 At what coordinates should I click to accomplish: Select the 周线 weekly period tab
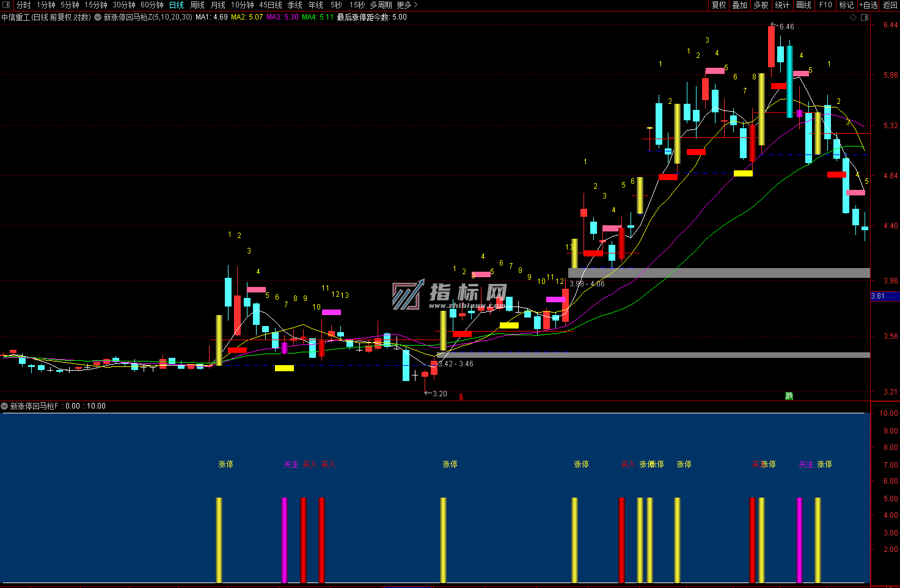[197, 5]
